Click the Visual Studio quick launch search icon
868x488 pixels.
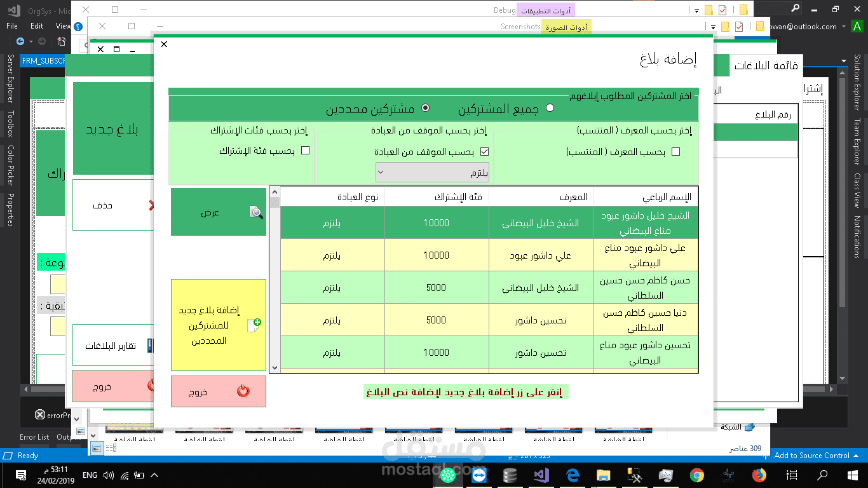coord(795,8)
